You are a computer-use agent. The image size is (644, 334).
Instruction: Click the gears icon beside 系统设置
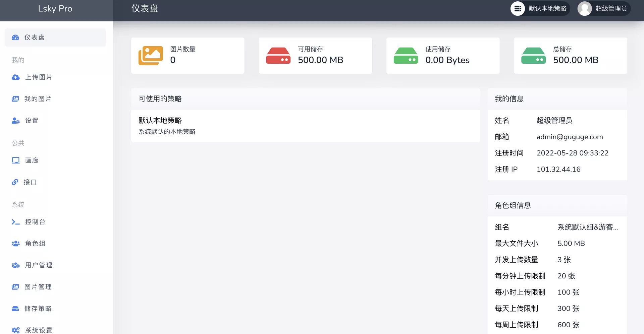click(x=16, y=330)
